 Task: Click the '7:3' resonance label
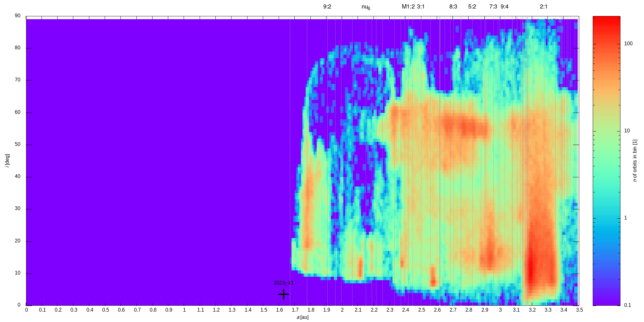click(493, 7)
